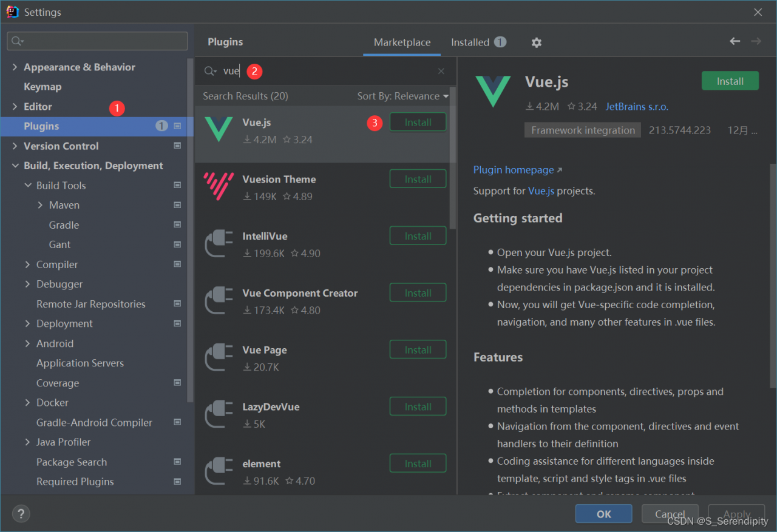Click the Vue Component Creator plugin icon

coord(219,301)
